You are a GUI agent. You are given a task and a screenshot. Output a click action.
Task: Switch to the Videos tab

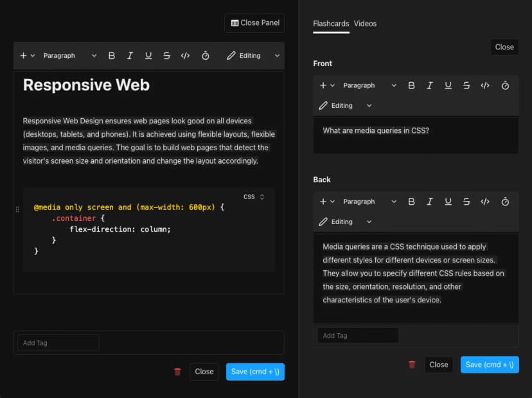click(x=365, y=24)
